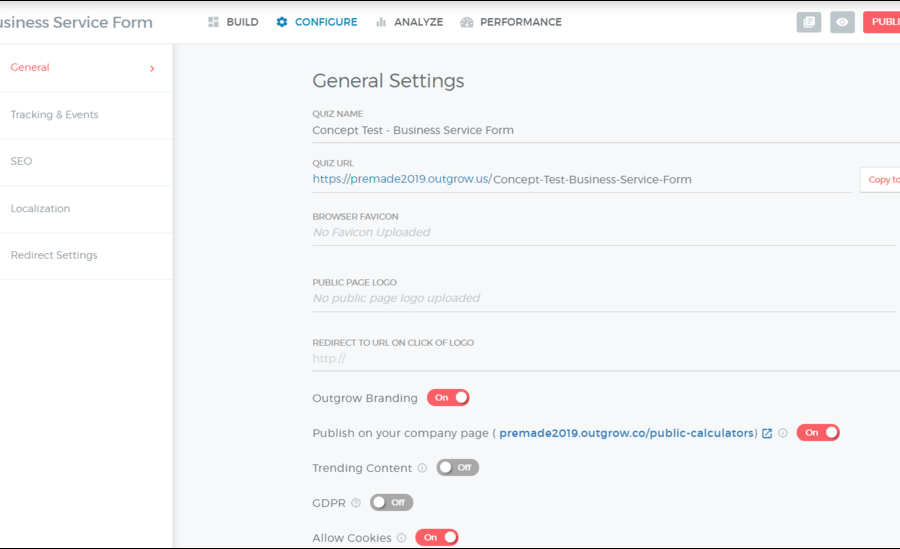Click info icon next to Trending Content

[x=422, y=468]
